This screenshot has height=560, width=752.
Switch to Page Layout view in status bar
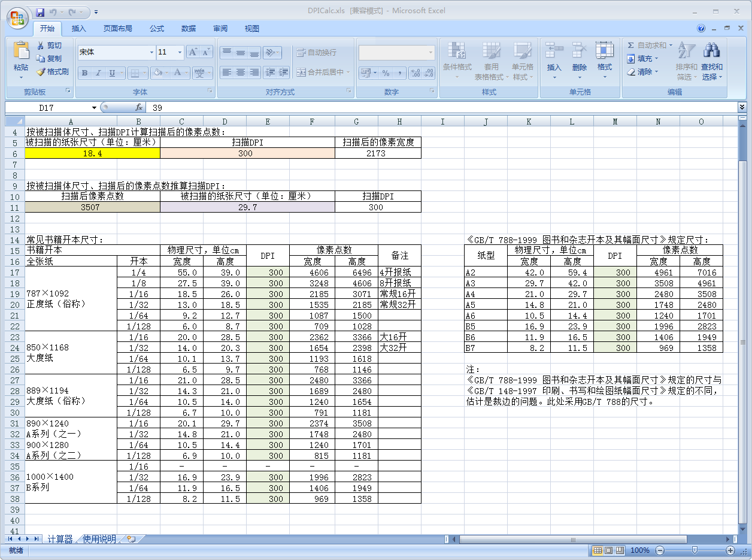coord(608,550)
